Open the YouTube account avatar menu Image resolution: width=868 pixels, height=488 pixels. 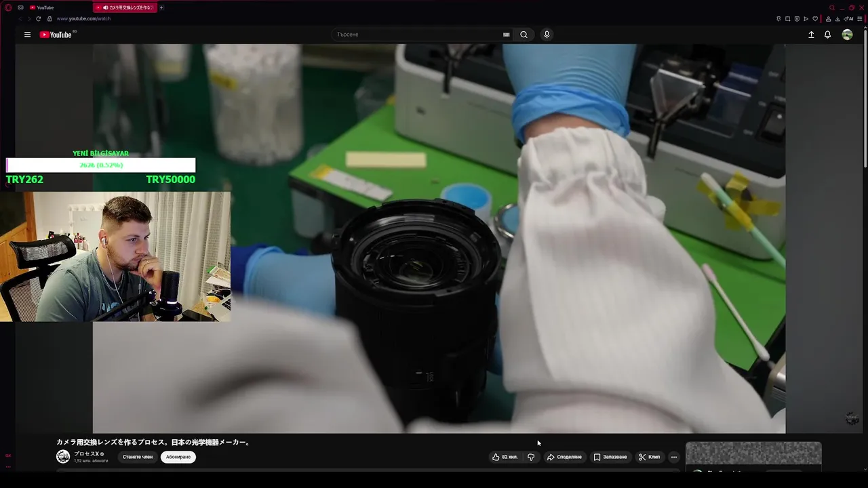click(847, 35)
